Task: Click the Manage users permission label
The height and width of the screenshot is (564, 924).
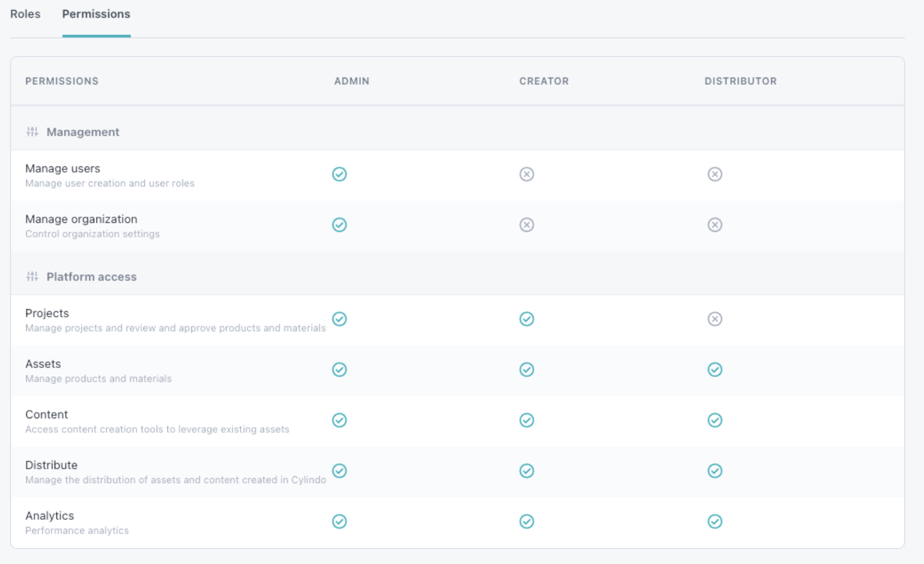Action: tap(62, 169)
